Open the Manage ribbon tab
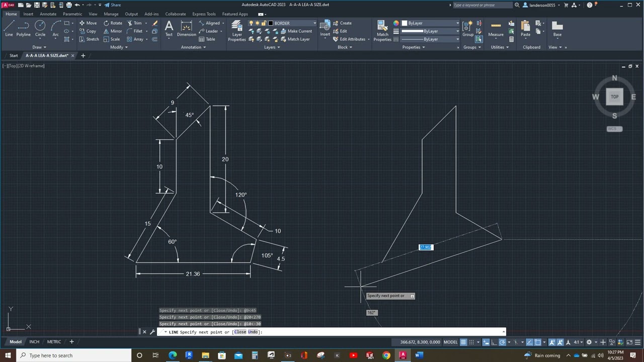 [111, 14]
